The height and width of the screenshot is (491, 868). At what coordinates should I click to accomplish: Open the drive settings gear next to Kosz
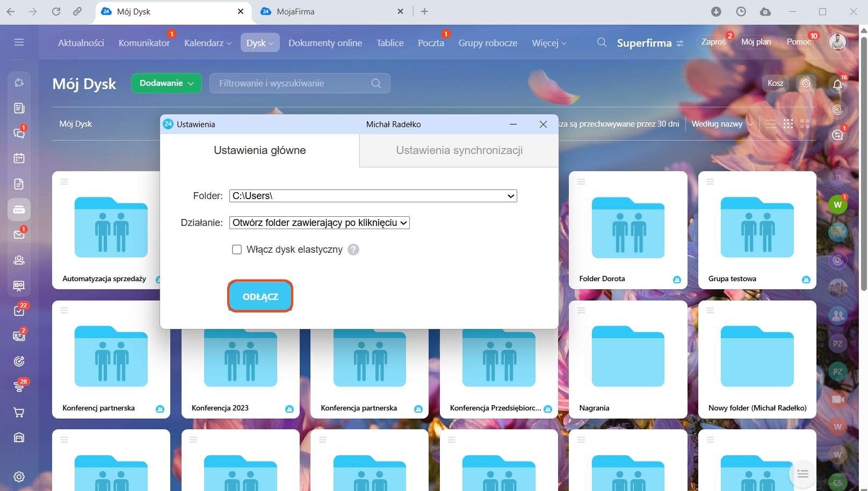[x=806, y=83]
